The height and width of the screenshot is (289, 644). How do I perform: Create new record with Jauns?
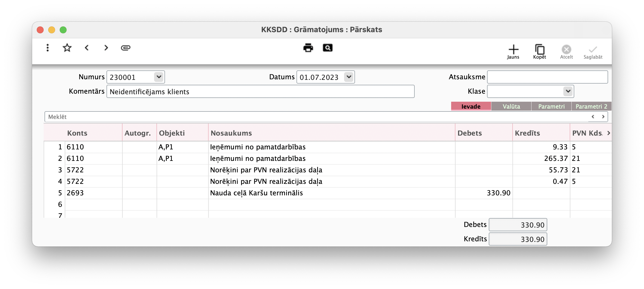[x=513, y=52]
